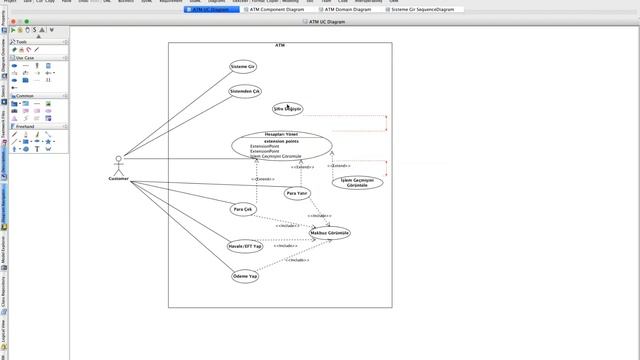Image resolution: width=640 pixels, height=360 pixels.
Task: Select the Sistemden Çık use case
Action: click(244, 91)
